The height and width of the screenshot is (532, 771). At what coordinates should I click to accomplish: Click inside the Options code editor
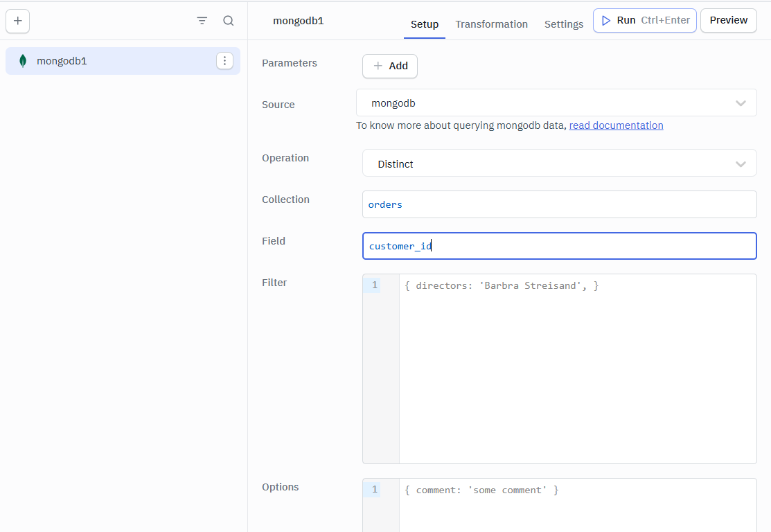point(576,506)
